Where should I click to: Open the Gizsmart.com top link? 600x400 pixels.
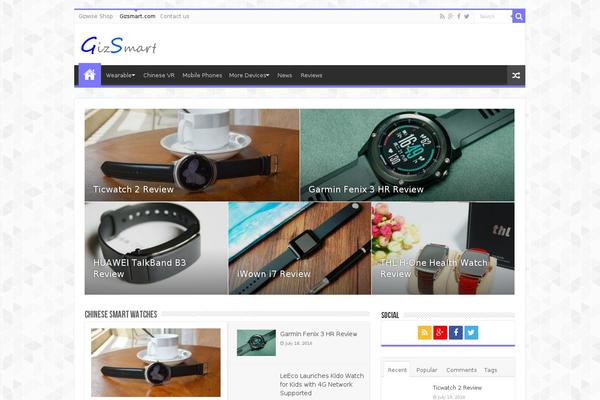coord(137,16)
